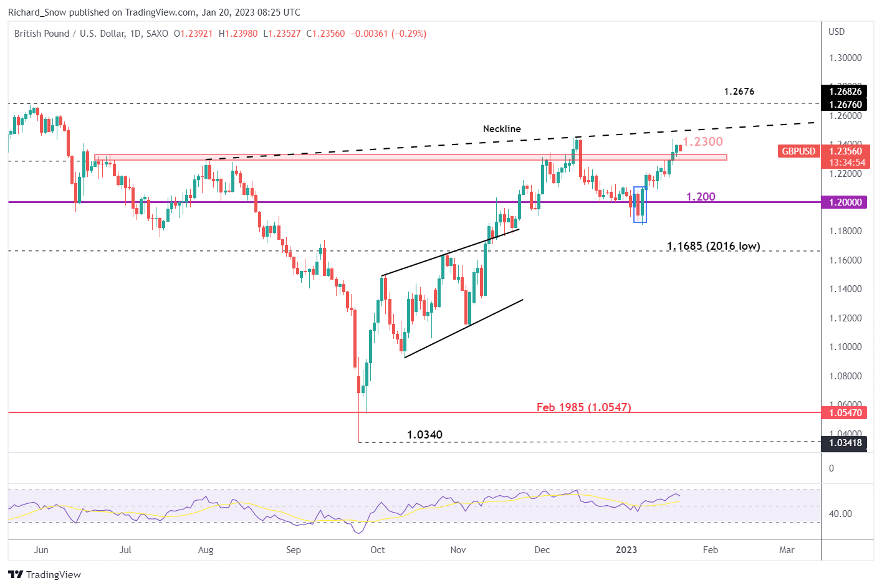This screenshot has width=882, height=588.
Task: Click the 1.03418 black price label
Action: point(845,443)
